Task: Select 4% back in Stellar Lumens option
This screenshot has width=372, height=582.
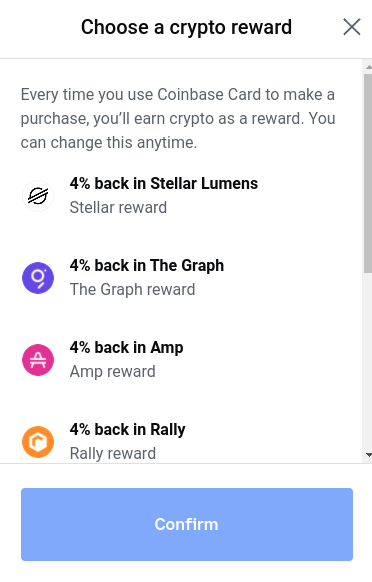Action: [187, 196]
